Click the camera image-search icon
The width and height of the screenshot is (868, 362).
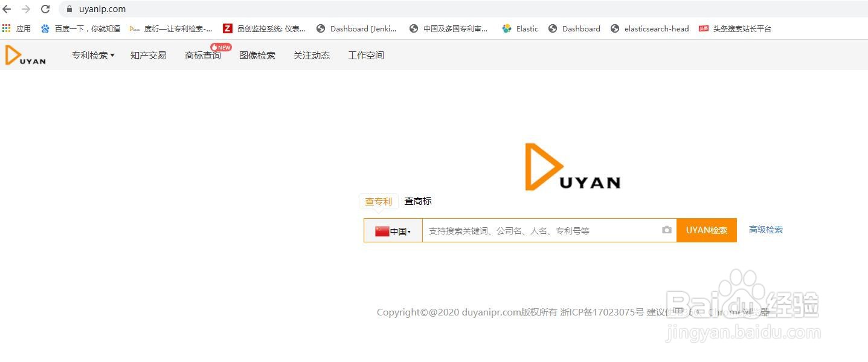667,230
